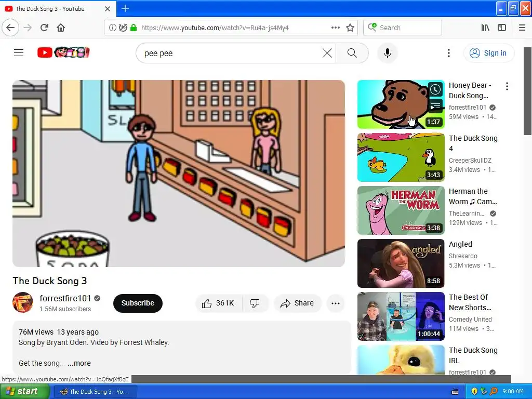Open the Firefox hamburger menu
Viewport: 532px width, 399px height.
522,28
